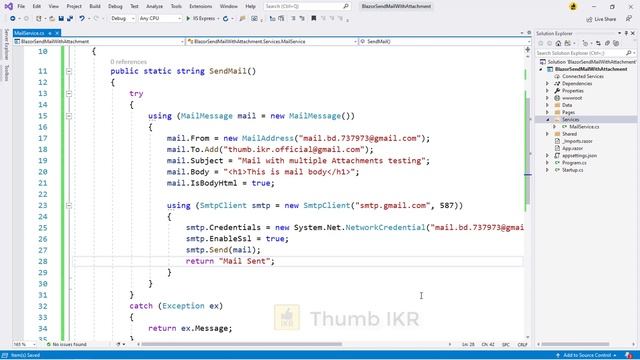This screenshot has height=360, width=640.
Task: Open the Debug configuration dropdown
Action: 122,18
